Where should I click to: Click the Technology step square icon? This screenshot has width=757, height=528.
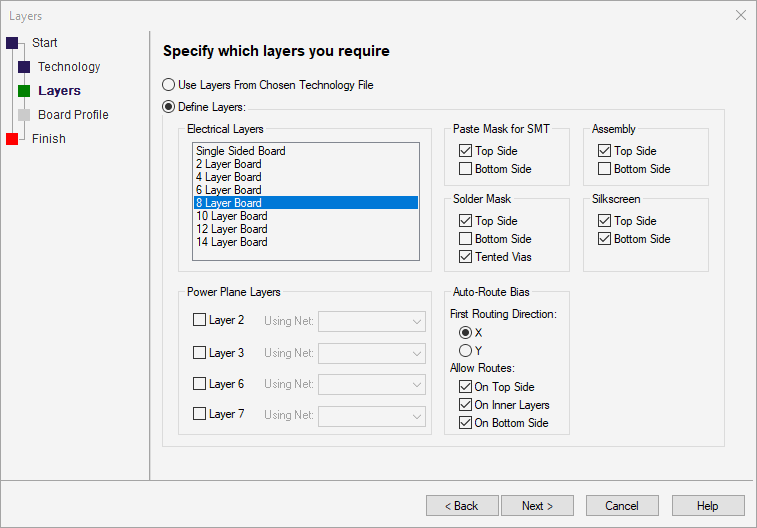click(x=24, y=67)
